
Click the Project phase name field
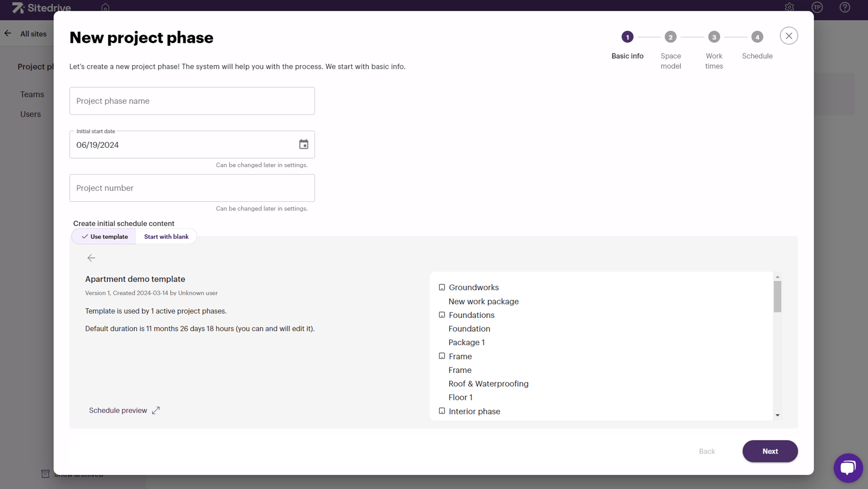click(x=192, y=100)
